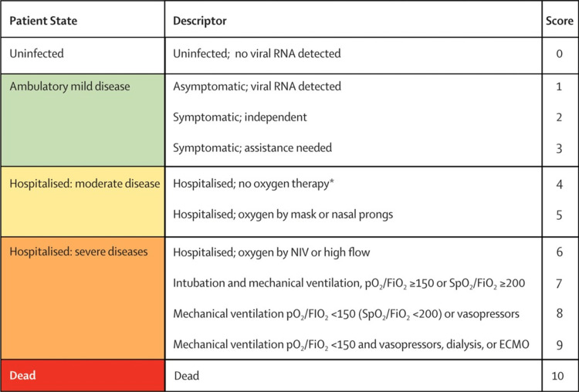Click the 'Intubation and mechanical ventilation' descriptor

(x=349, y=283)
